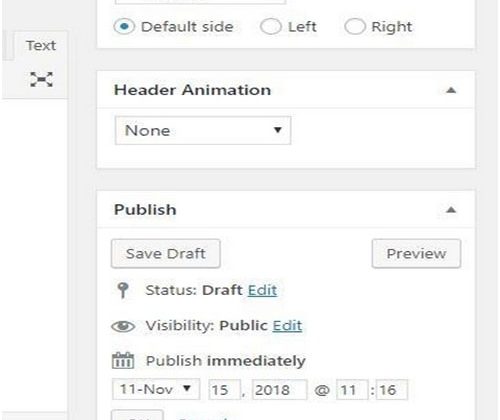Collapse the Header Animation panel
Image resolution: width=500 pixels, height=420 pixels.
[451, 90]
